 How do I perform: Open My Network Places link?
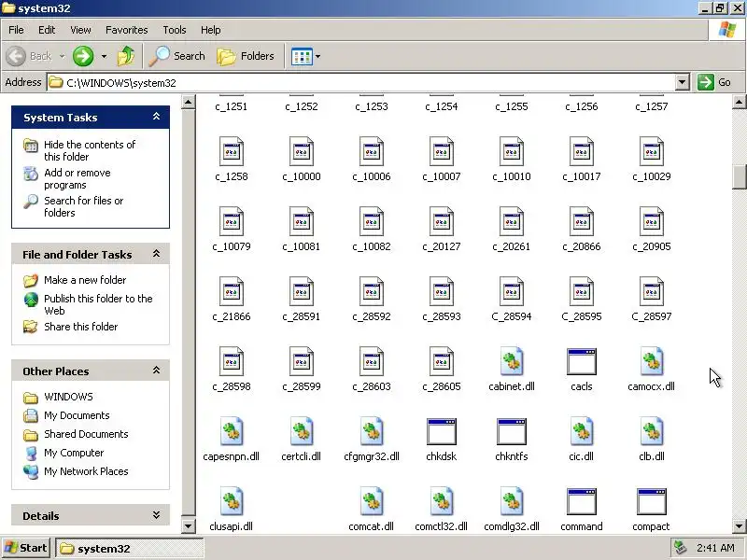coord(86,471)
